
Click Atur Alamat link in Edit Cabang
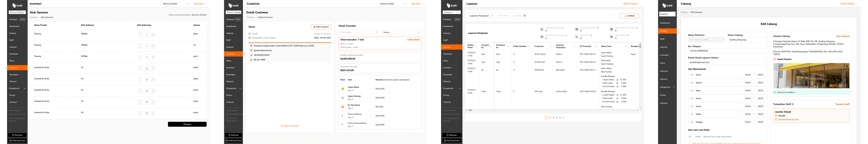pyautogui.click(x=843, y=36)
